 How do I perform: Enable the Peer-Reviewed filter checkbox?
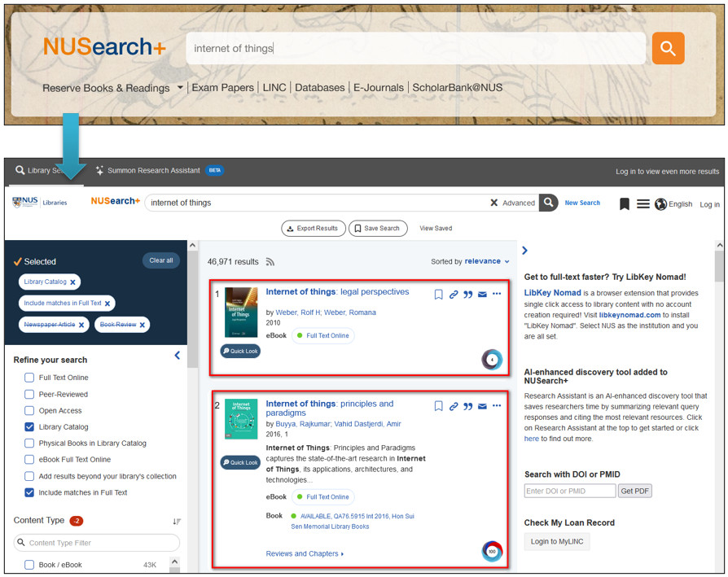click(x=29, y=394)
